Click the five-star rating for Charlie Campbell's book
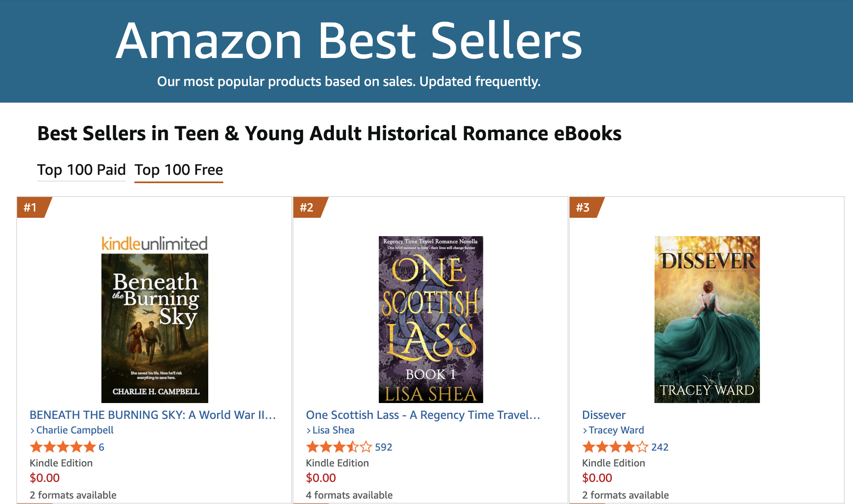Image resolution: width=853 pixels, height=504 pixels. [x=63, y=447]
